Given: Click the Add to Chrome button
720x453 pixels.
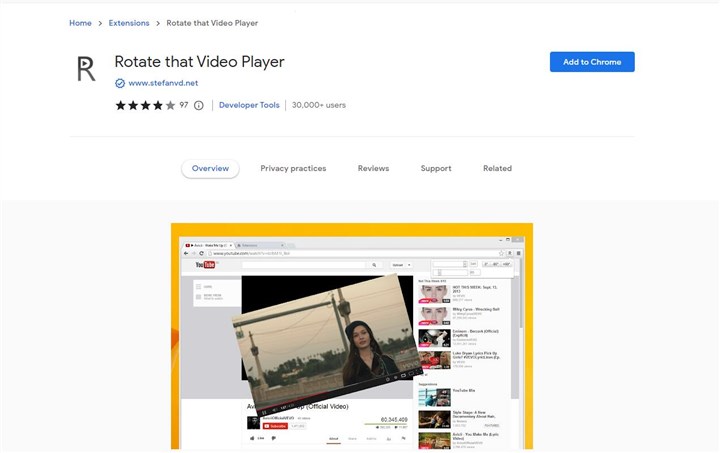Looking at the screenshot, I should pos(592,62).
